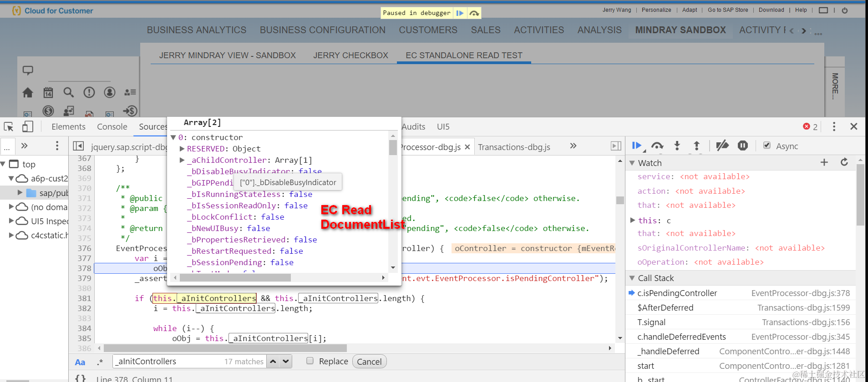Viewport: 868px width, 382px height.
Task: Select the JERRY CHECKBOX tab
Action: coord(350,55)
